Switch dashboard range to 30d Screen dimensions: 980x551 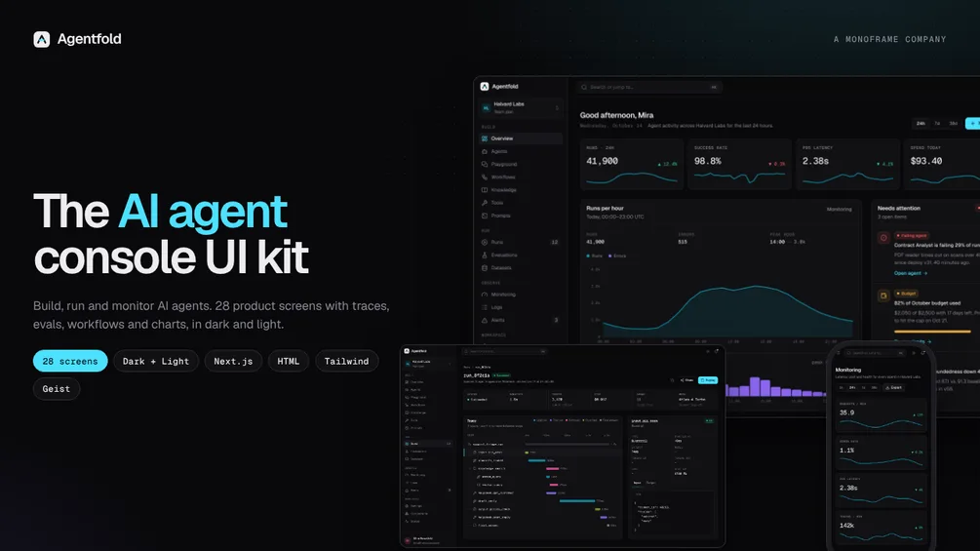[x=953, y=124]
